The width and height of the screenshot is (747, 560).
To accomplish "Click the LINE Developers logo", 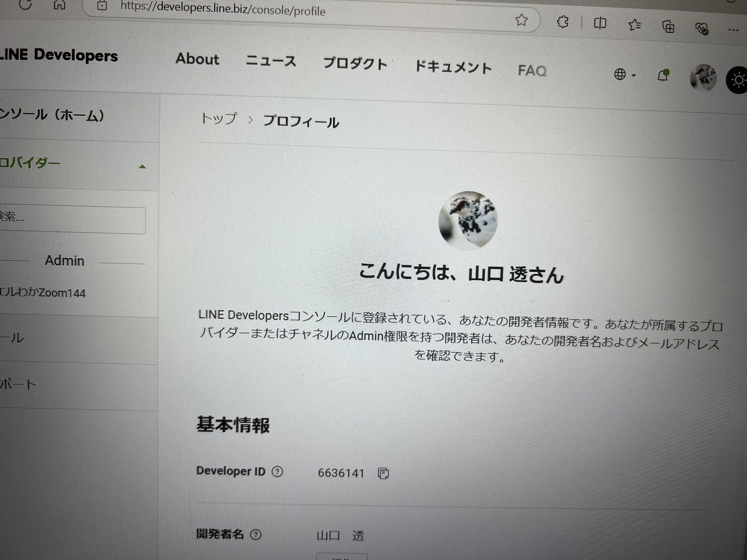I will [x=59, y=55].
